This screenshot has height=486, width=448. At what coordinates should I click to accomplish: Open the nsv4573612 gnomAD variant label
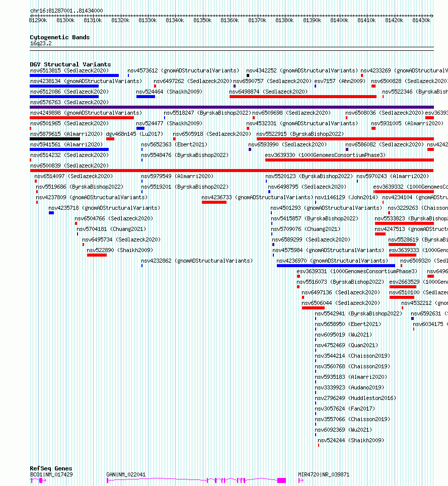183,70
